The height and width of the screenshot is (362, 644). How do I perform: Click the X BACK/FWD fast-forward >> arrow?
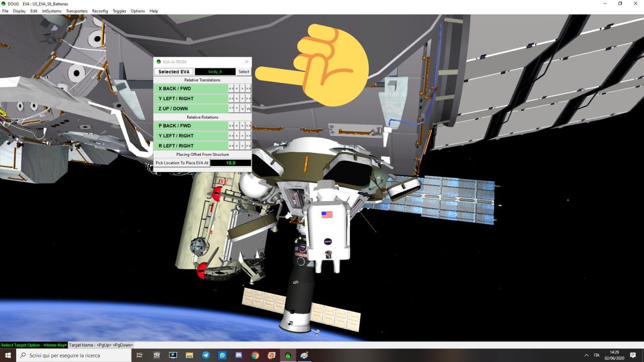[x=248, y=88]
